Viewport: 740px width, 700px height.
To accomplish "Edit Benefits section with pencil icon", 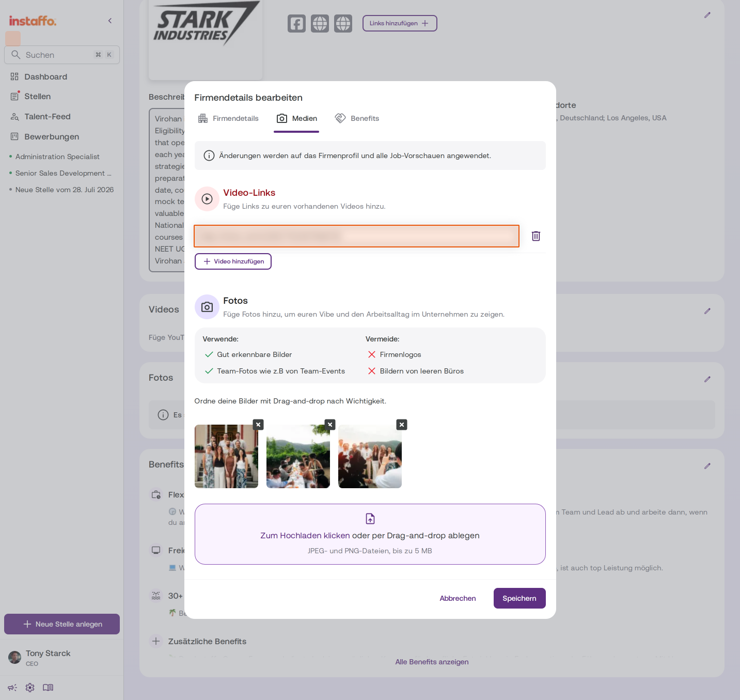I will click(707, 466).
